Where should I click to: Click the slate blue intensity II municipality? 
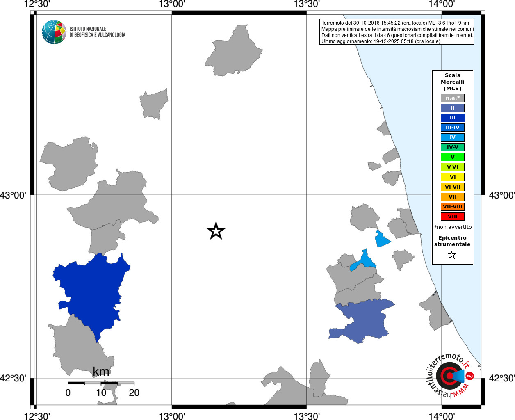tap(363, 321)
